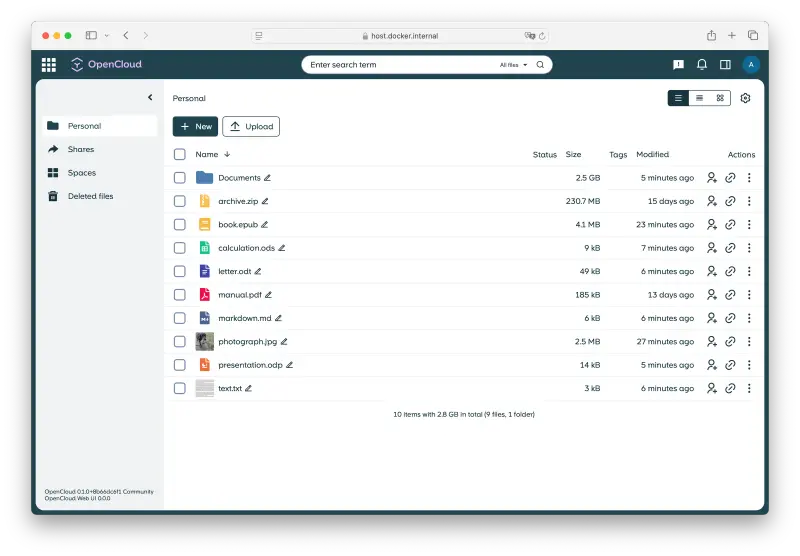Open the feedback speech bubble icon
The width and height of the screenshot is (800, 556).
pos(678,64)
